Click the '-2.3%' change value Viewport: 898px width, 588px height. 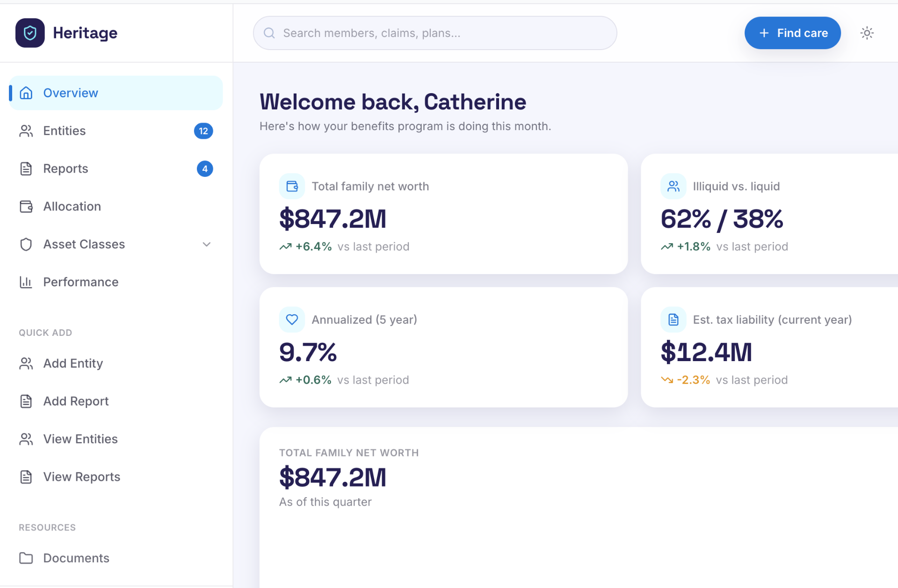click(x=694, y=380)
